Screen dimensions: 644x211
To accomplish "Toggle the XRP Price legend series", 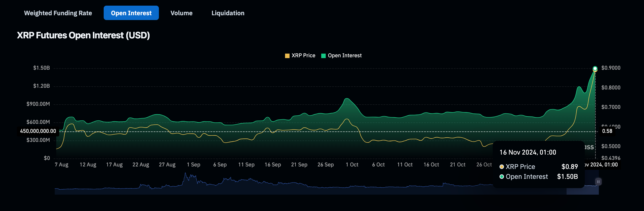I will point(300,56).
